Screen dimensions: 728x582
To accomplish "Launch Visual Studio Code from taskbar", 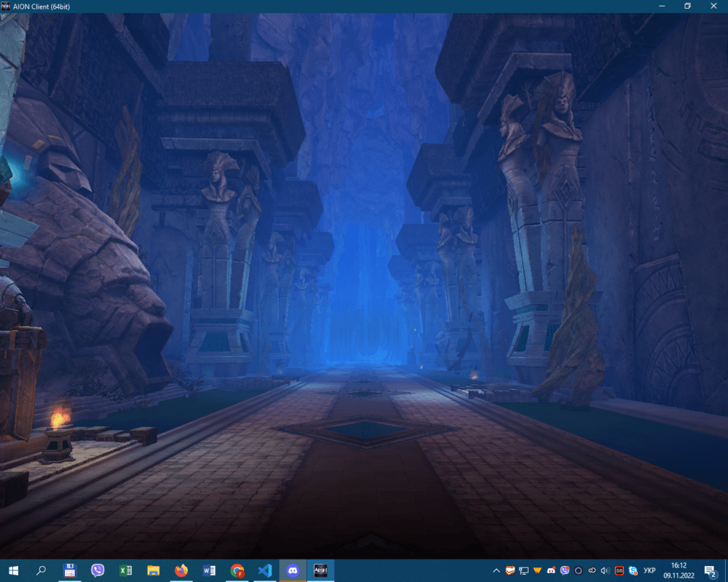I will [265, 570].
